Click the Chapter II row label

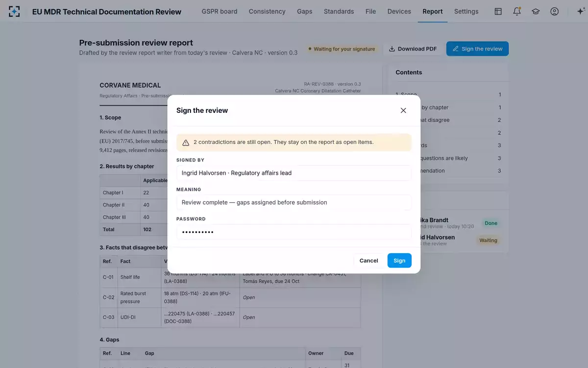pyautogui.click(x=120, y=205)
